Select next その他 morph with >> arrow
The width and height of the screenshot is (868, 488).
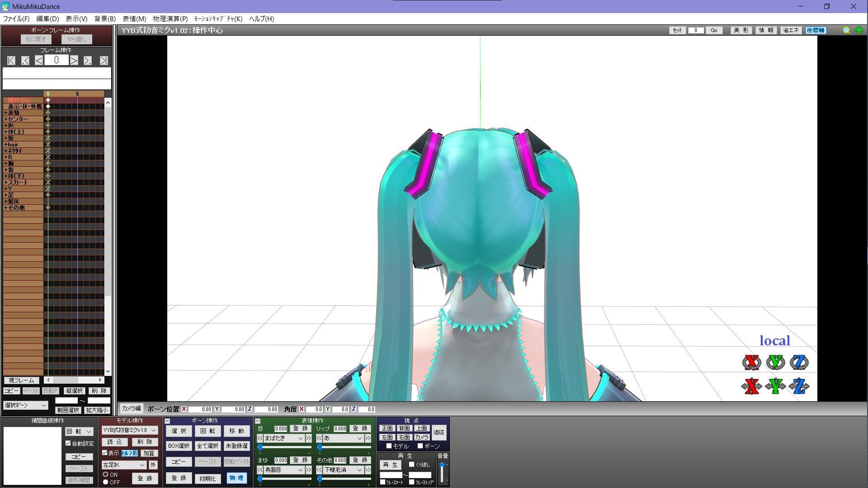coord(368,470)
